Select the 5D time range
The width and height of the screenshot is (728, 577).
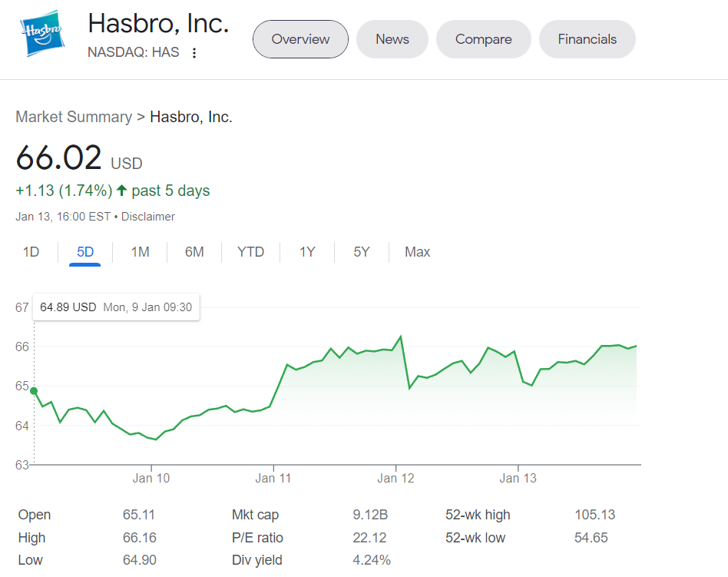[x=85, y=252]
